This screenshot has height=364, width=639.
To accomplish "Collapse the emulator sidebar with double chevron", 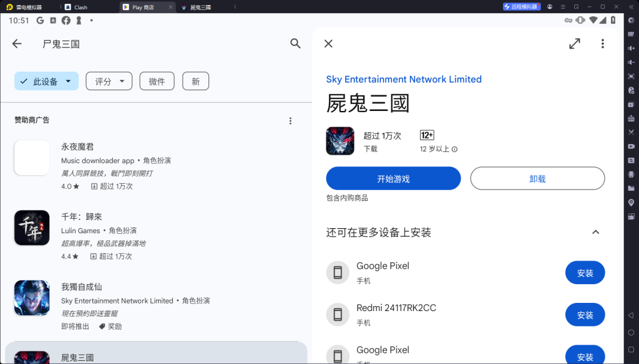I will point(632,7).
